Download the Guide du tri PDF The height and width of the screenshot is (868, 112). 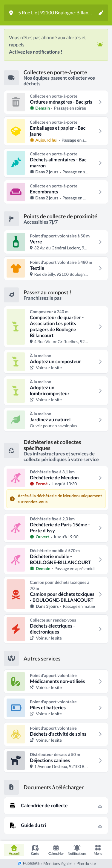tap(100, 825)
